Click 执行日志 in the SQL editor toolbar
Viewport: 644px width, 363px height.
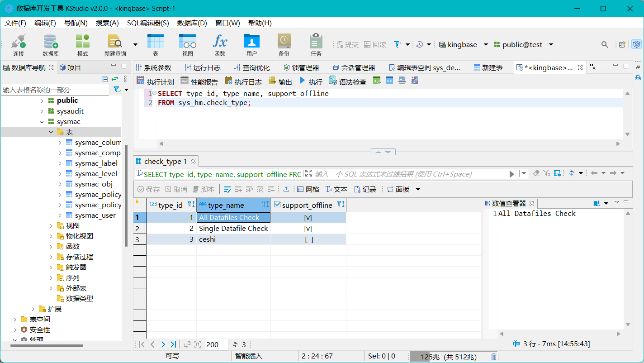tap(243, 81)
